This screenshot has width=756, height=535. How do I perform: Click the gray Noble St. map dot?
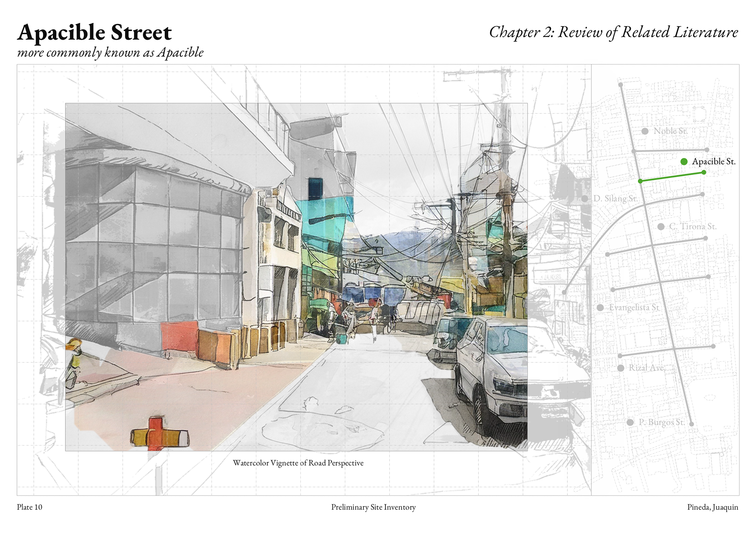pos(645,131)
